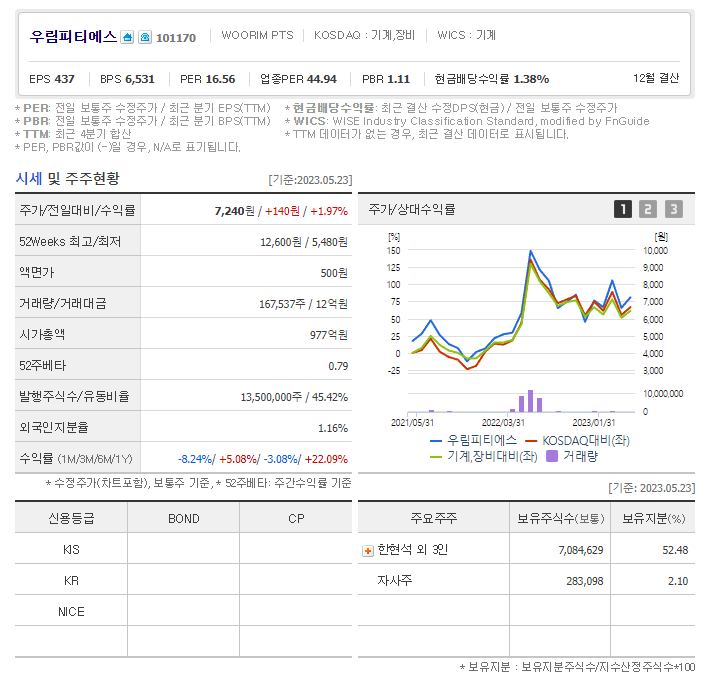Click the 우림피티에스 company name heading

point(73,37)
